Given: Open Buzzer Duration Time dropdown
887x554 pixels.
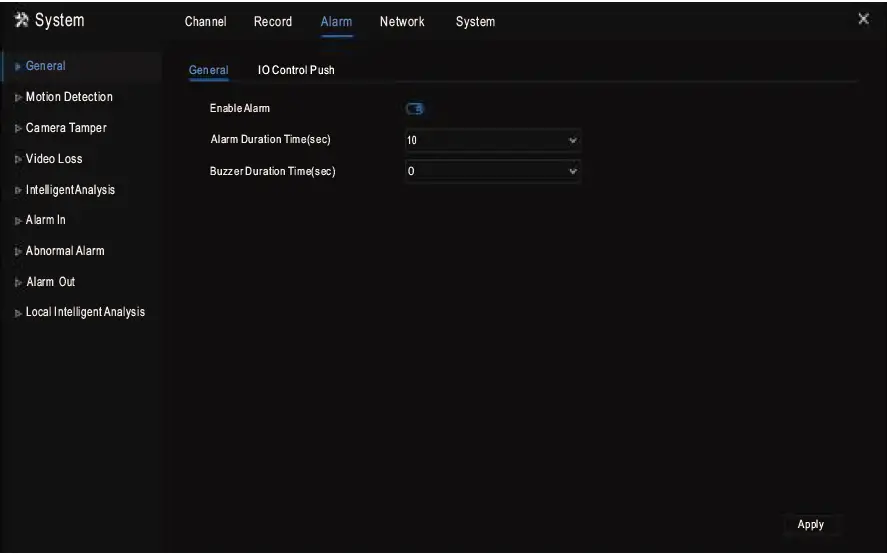Looking at the screenshot, I should [493, 171].
